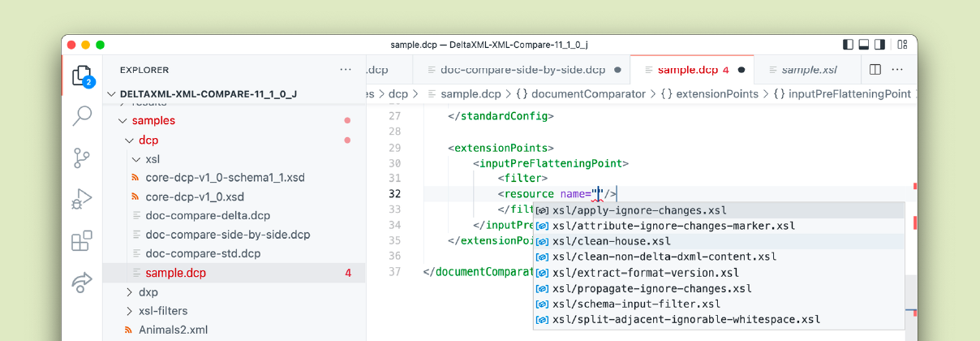Open editor More Actions ellipsis menu
Screen dimensions: 980x341
(898, 70)
